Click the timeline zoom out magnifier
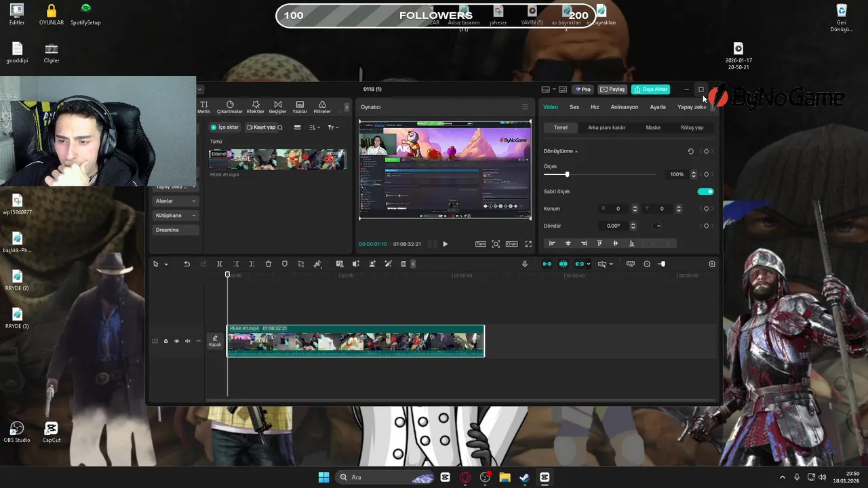This screenshot has width=868, height=488. [647, 264]
